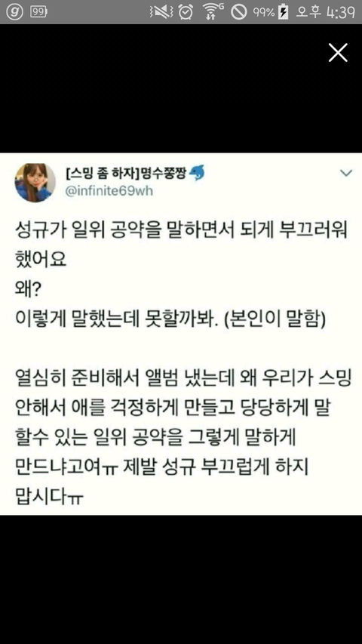Image resolution: width=362 pixels, height=644 pixels.
Task: Tap the 99% battery percentage text
Action: 263,13
